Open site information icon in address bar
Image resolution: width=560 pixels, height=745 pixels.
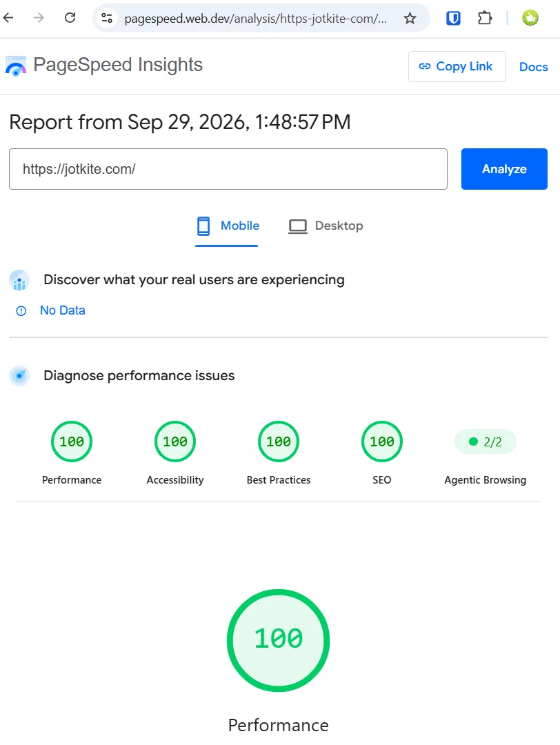[107, 19]
